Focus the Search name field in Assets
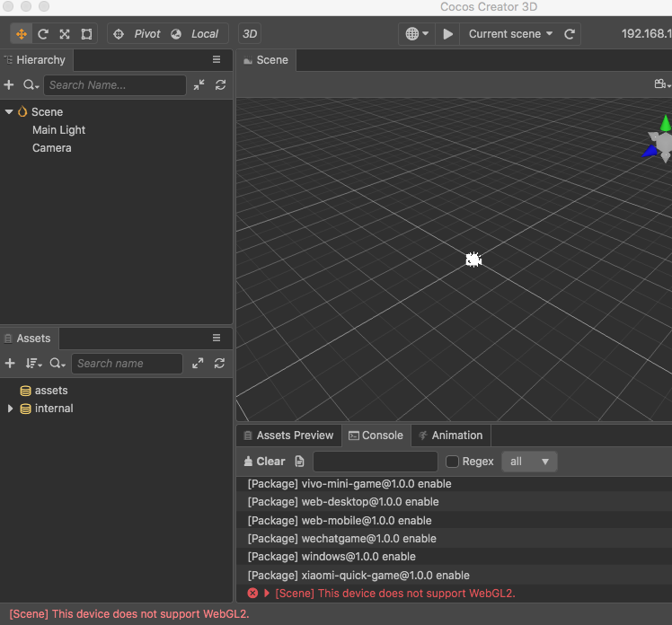This screenshot has height=625, width=672. 127,364
